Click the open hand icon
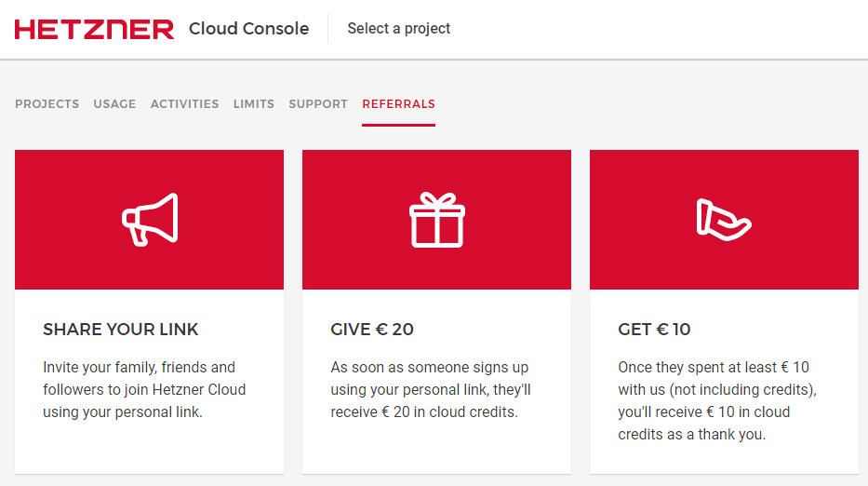Viewport: 868px width, 486px height. (x=724, y=220)
